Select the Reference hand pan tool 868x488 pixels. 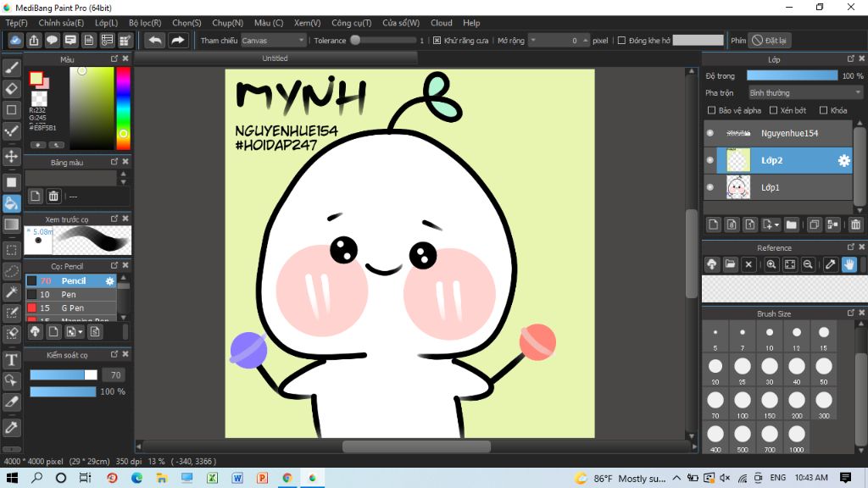(849, 264)
